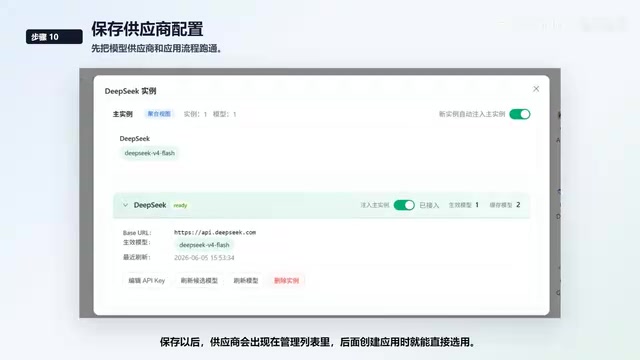
Task: Click the 2026-06-05 15:53:34 refresh timestamp
Action: pyautogui.click(x=204, y=258)
